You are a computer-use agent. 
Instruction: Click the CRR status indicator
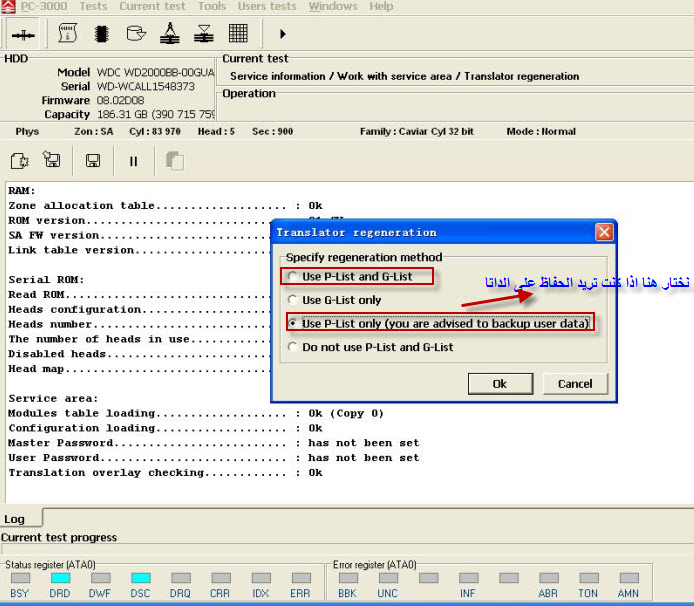(221, 578)
